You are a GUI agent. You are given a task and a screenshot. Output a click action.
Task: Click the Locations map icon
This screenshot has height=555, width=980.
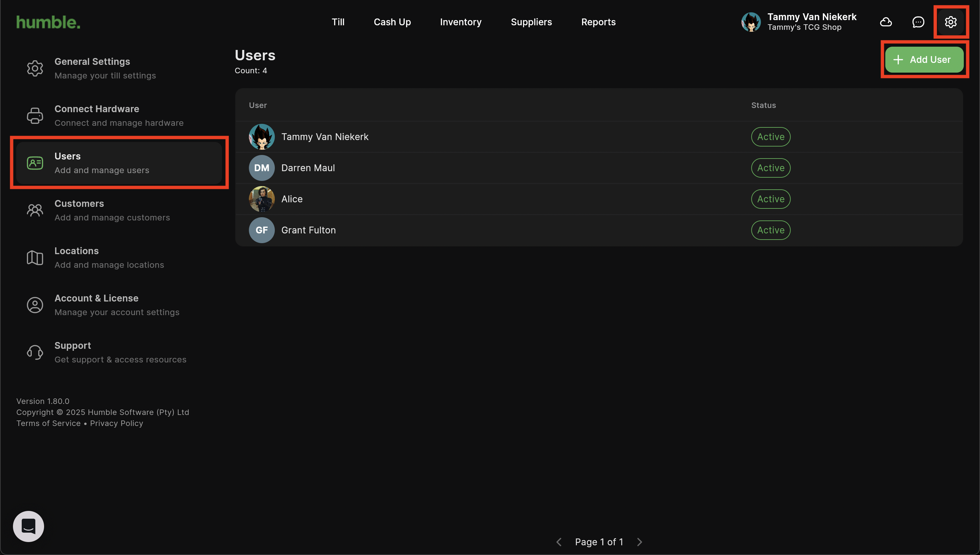coord(35,258)
